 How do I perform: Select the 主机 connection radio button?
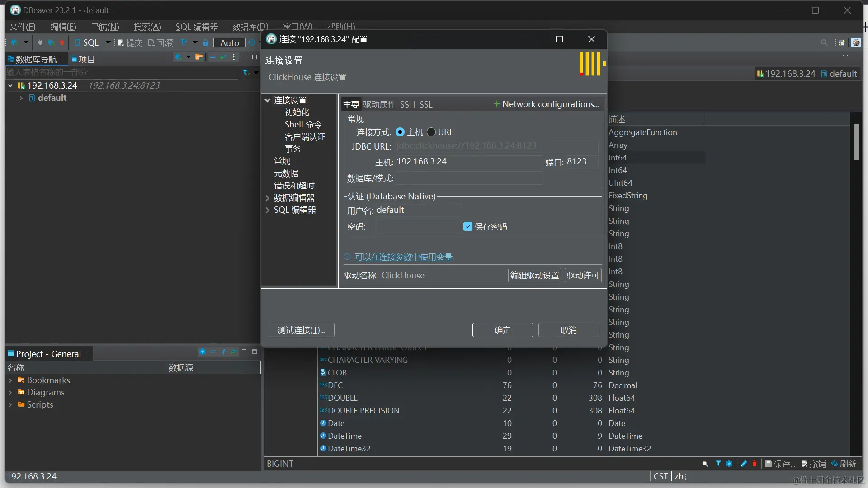pos(400,132)
